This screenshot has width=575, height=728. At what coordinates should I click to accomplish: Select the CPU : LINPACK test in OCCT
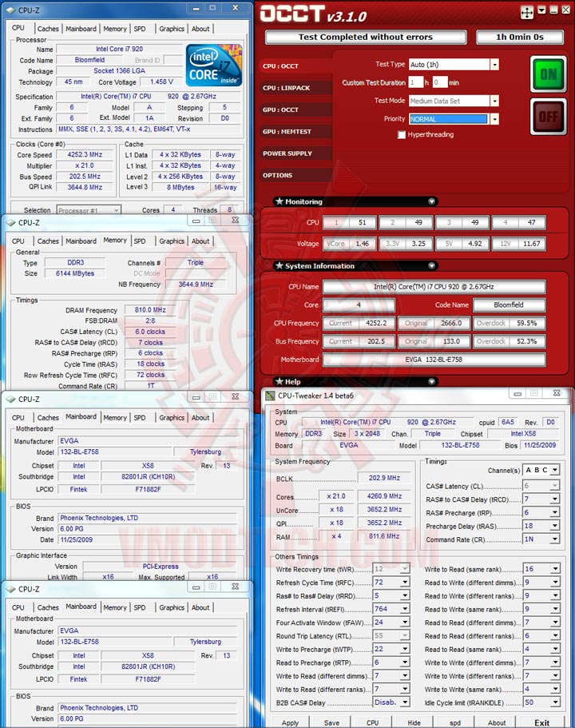coord(296,88)
